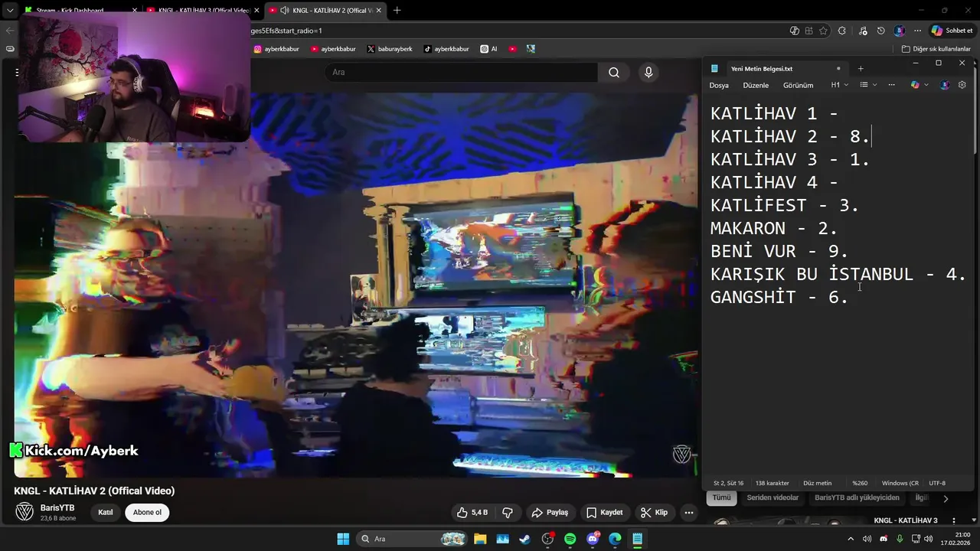Favorite this page with star icon

(823, 31)
